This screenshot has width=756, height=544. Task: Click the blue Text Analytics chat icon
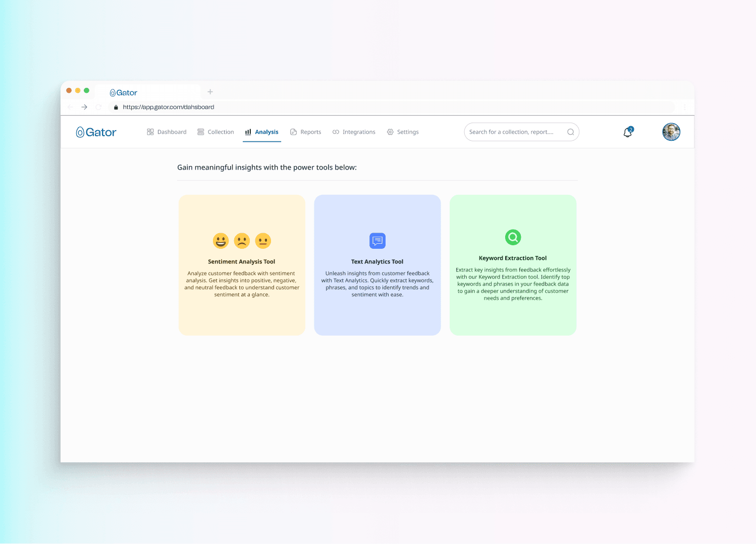[x=377, y=241]
